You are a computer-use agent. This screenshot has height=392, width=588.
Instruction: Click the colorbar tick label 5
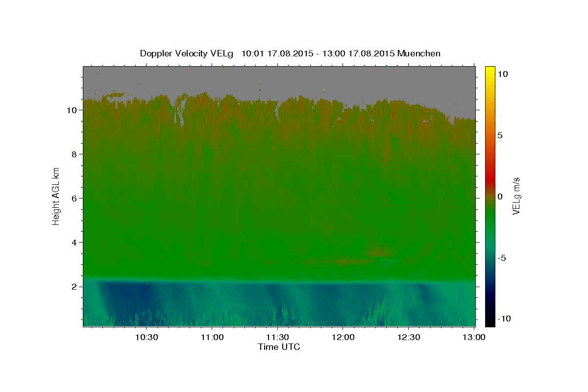coord(500,135)
